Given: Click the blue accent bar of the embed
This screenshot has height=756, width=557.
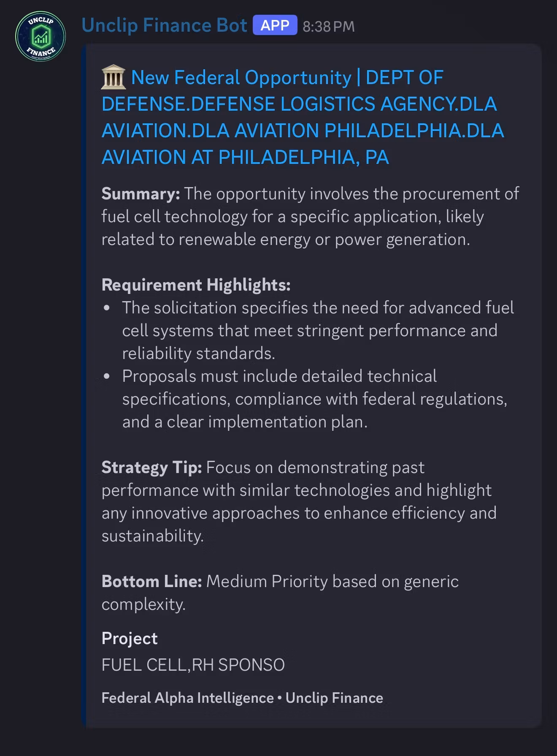Looking at the screenshot, I should click(x=84, y=386).
